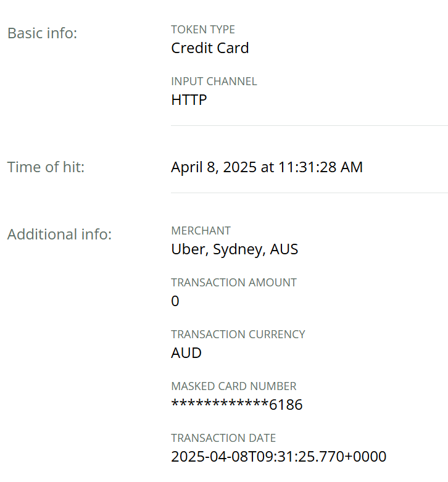The width and height of the screenshot is (448, 482).
Task: Select the April 8, 2025 hit timestamp
Action: [x=267, y=167]
